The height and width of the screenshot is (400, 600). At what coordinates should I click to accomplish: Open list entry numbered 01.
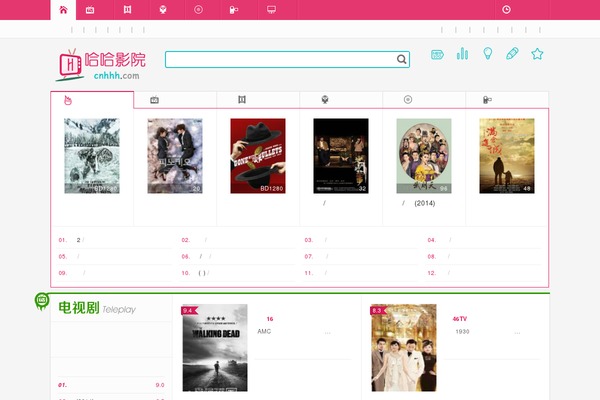pyautogui.click(x=114, y=240)
